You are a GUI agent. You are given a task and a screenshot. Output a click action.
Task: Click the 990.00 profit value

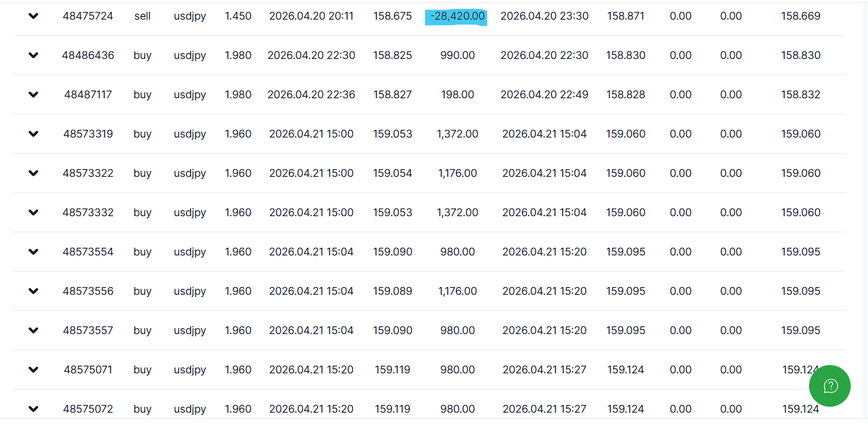[457, 55]
